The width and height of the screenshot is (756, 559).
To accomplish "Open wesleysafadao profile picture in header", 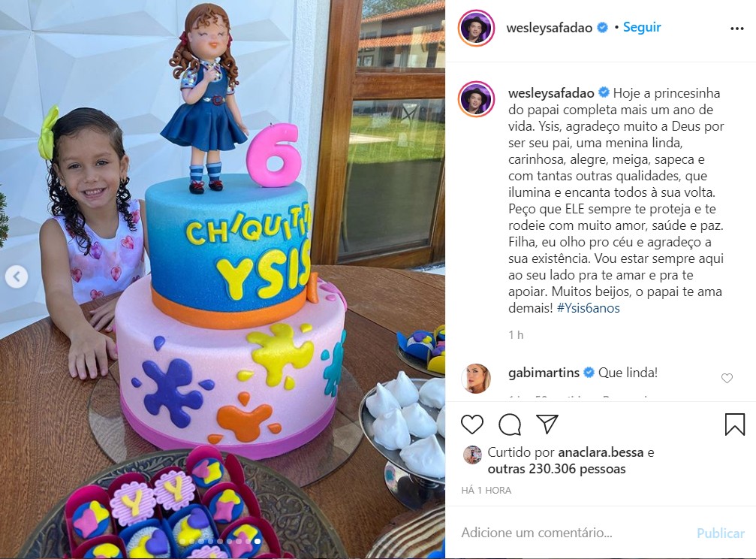I will pyautogui.click(x=476, y=28).
